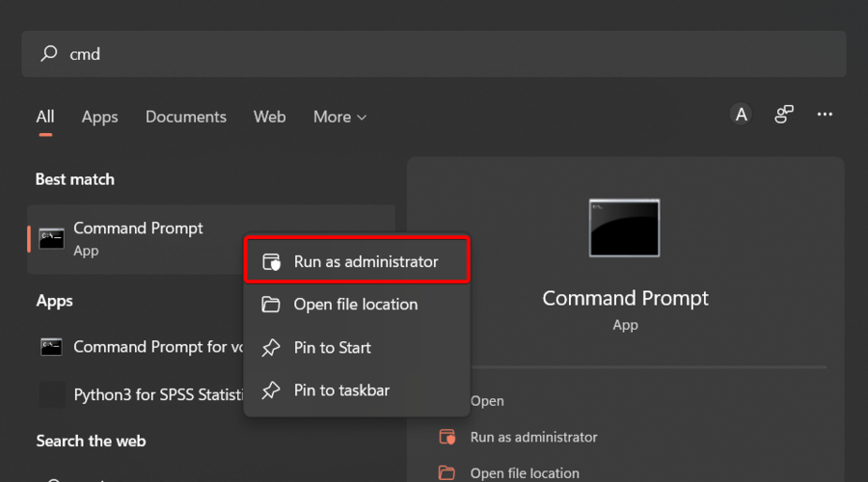Viewport: 868px width, 482px height.
Task: Open the search options share icon
Action: coord(783,115)
